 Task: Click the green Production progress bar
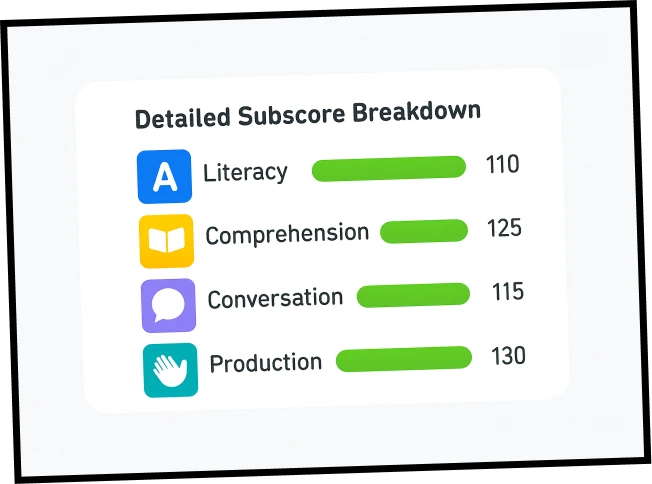[404, 358]
